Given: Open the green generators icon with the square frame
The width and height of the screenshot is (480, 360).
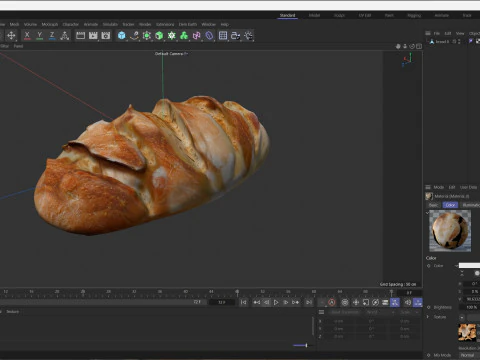Looking at the screenshot, I should pos(147,35).
